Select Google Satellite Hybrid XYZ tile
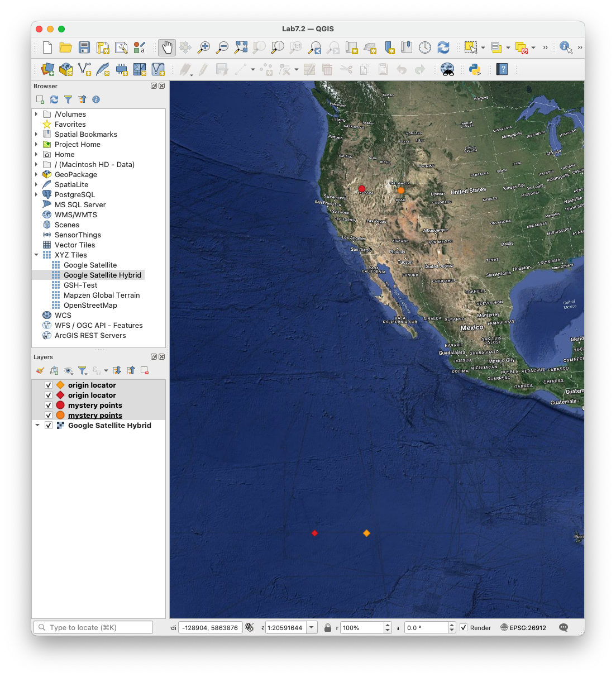The height and width of the screenshot is (677, 616). click(102, 275)
